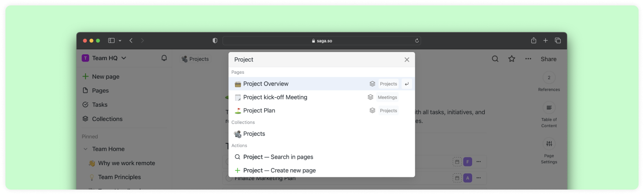Star this page as favorite

511,59
